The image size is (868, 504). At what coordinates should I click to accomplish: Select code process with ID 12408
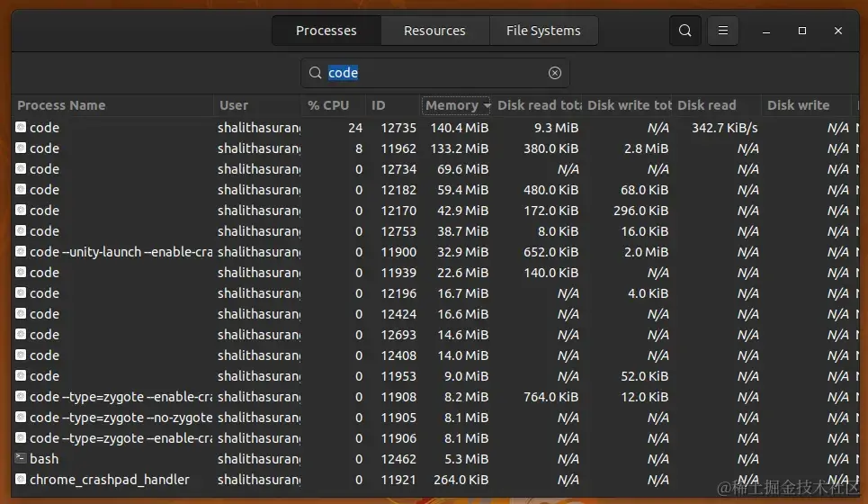pyautogui.click(x=435, y=355)
